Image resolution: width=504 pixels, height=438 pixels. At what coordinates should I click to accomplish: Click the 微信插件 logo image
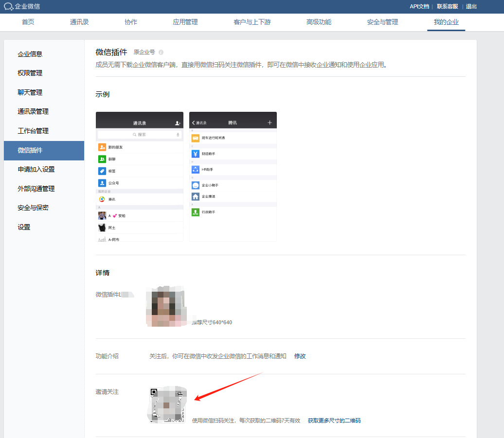(166, 306)
